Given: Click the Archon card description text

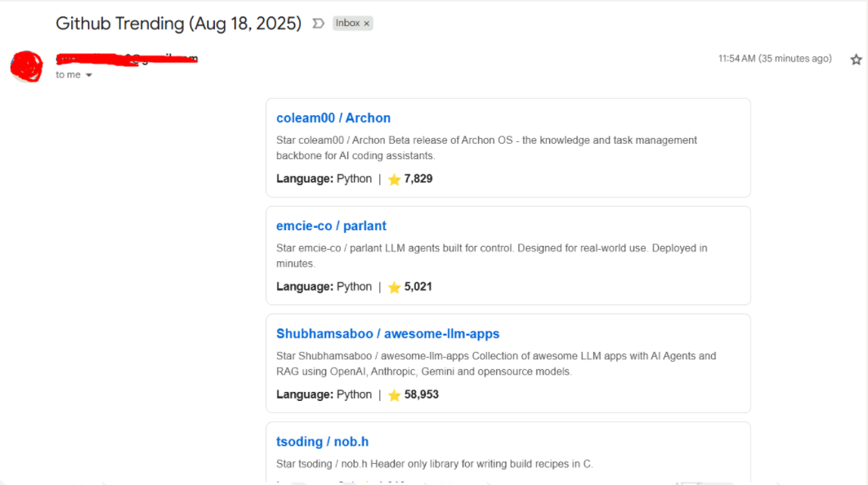Looking at the screenshot, I should 486,147.
